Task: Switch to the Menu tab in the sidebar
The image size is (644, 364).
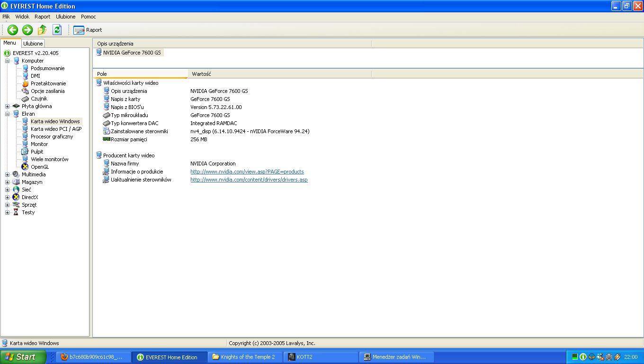Action: pos(9,43)
